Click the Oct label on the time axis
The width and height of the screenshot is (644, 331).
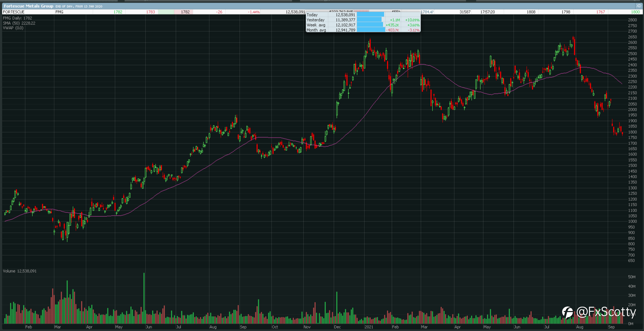(275, 327)
